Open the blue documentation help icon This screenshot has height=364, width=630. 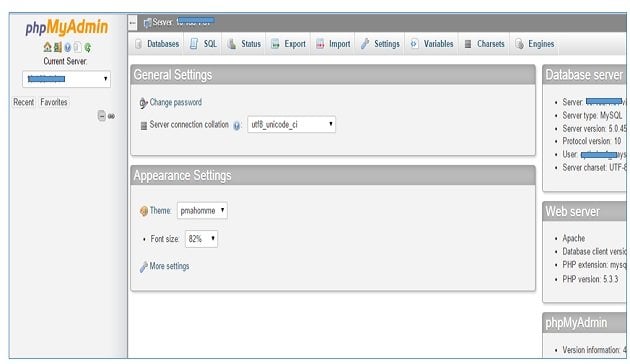click(x=68, y=47)
